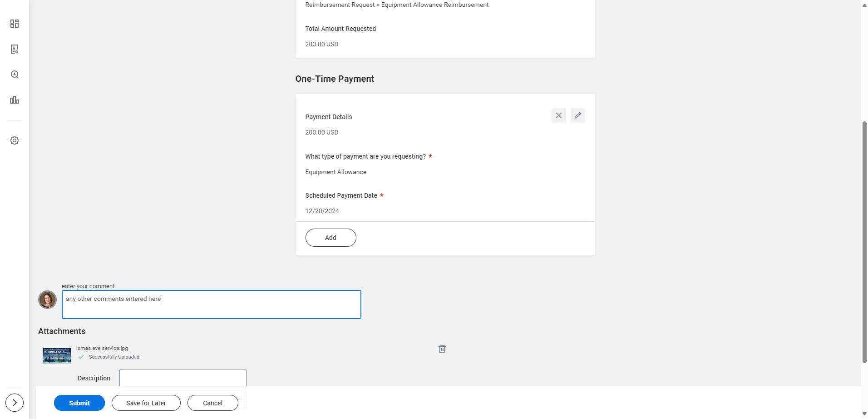Edit payment details with pencil icon

pyautogui.click(x=578, y=115)
